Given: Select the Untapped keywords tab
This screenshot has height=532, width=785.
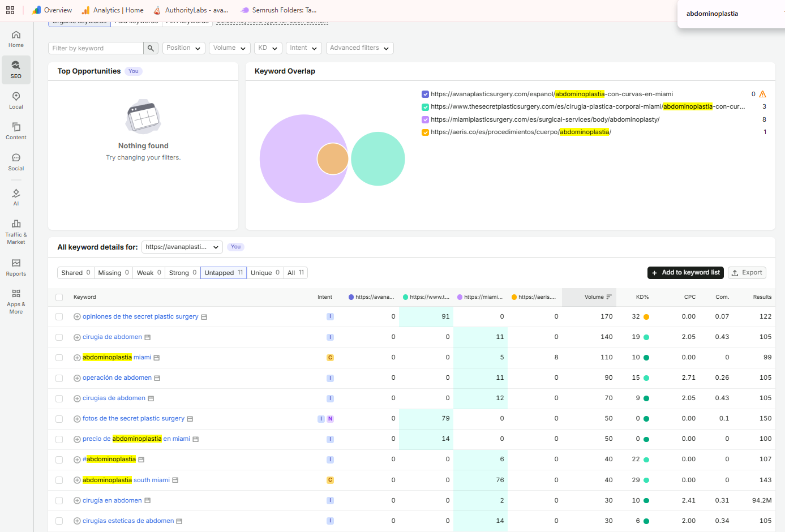Looking at the screenshot, I should tap(224, 273).
